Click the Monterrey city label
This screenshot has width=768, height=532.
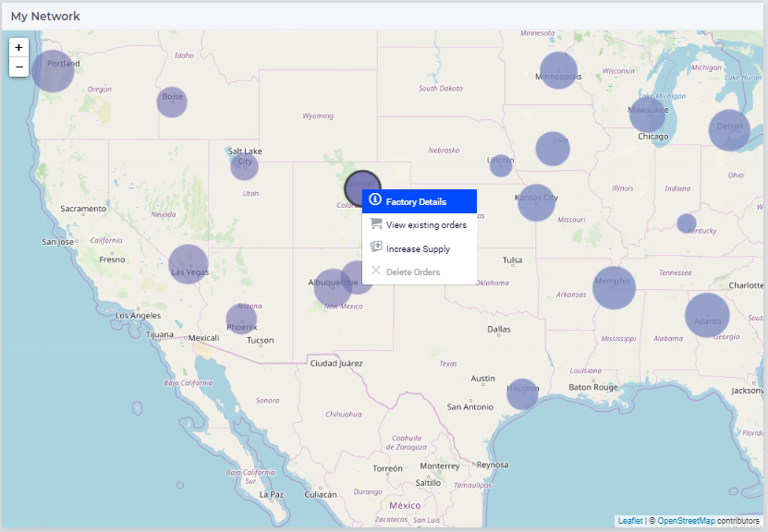pos(440,465)
